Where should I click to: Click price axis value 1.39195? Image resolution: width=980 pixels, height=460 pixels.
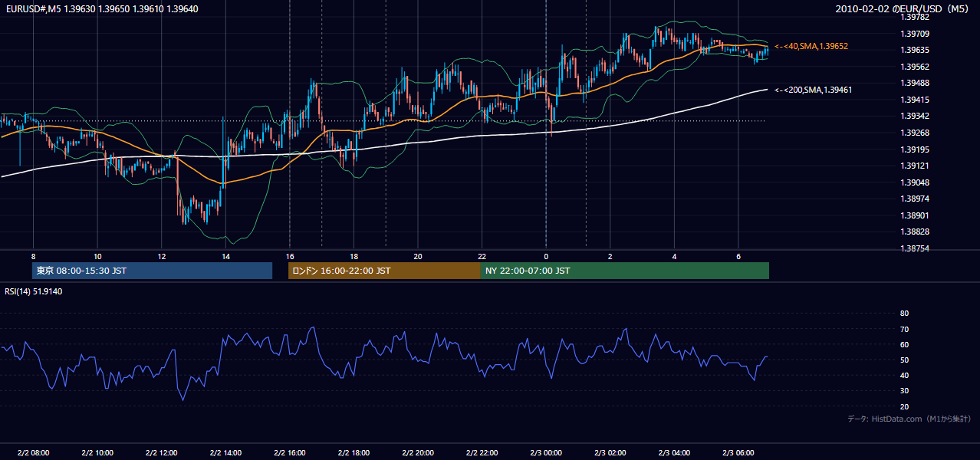tap(915, 149)
